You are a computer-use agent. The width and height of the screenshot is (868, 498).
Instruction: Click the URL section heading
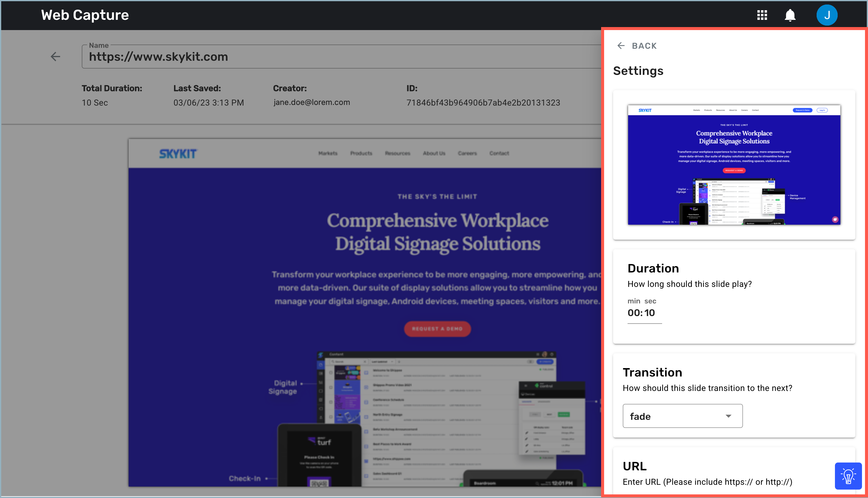point(634,466)
